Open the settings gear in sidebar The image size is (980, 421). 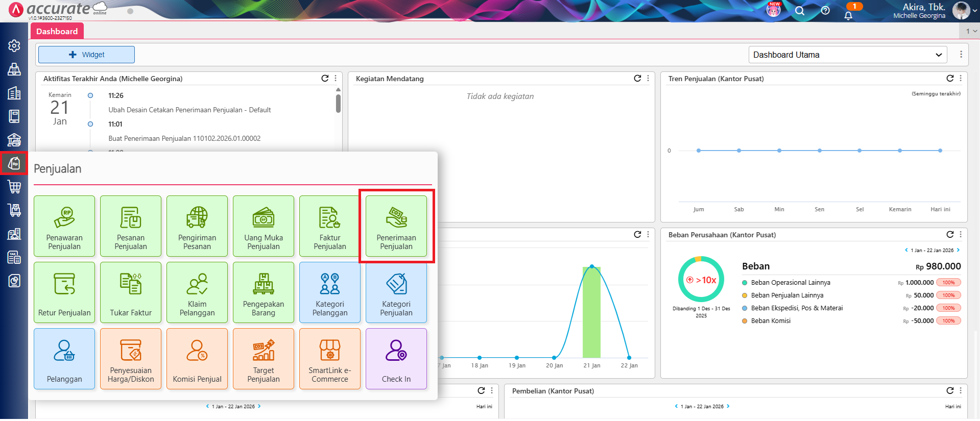click(x=14, y=46)
